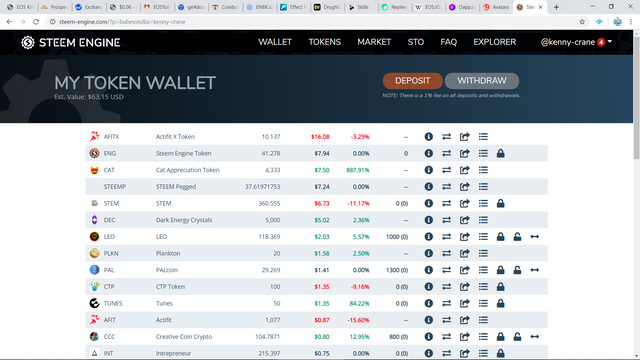640x360 pixels.
Task: Click stake lock icon in STEM row
Action: click(500, 203)
